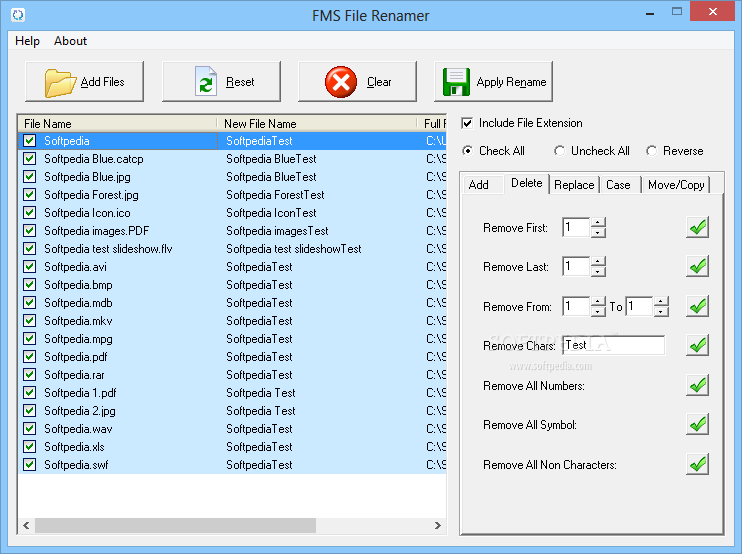Click the Reset button
Viewport: 742px width, 554px height.
221,81
